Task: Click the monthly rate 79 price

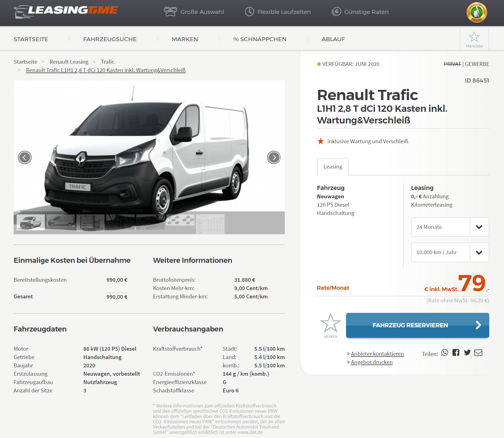Action: point(472,283)
